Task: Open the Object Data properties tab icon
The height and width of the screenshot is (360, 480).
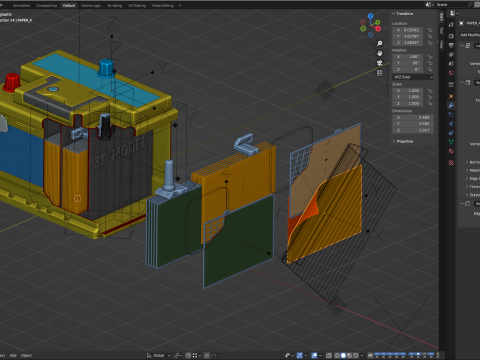Action: coord(451,142)
